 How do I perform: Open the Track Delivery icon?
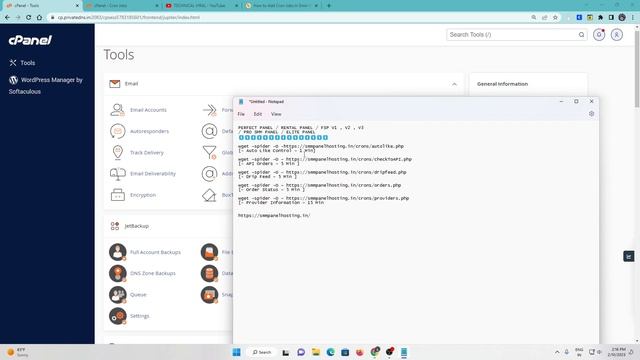point(118,152)
